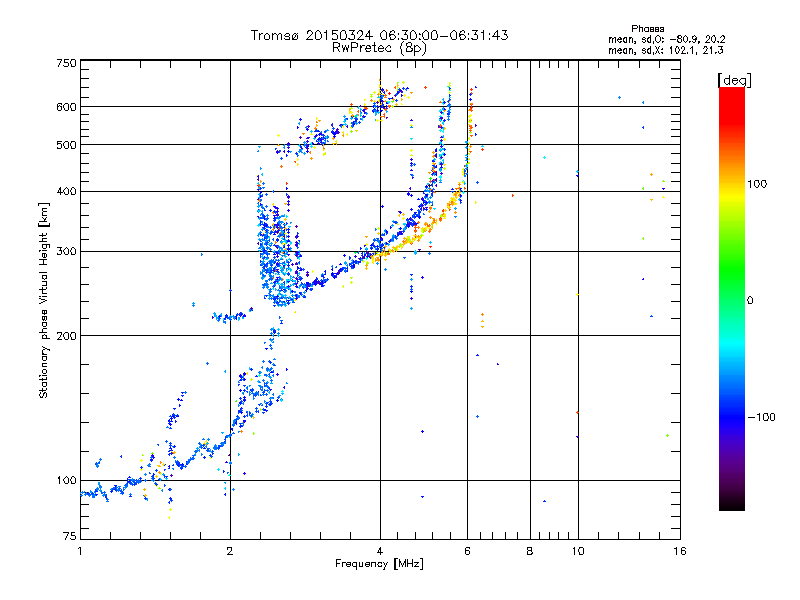Click the y-axis label '400'
800x600 pixels.
(x=66, y=191)
